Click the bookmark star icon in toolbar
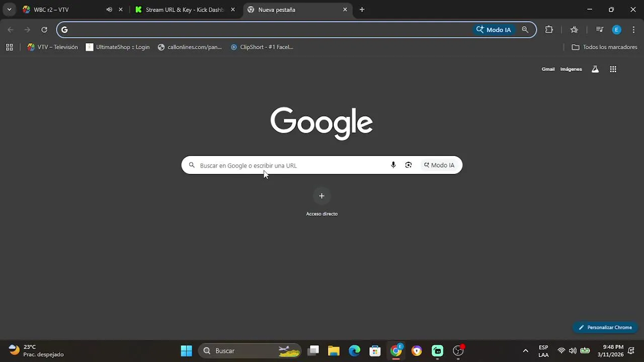This screenshot has height=362, width=644. [x=574, y=30]
